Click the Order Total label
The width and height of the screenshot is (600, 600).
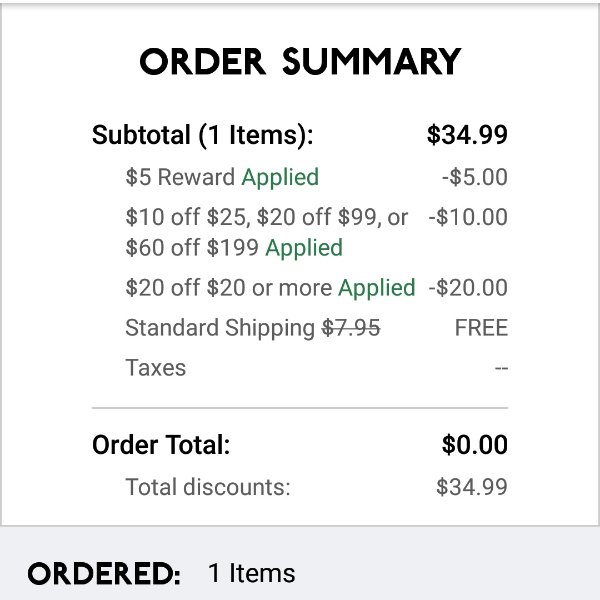161,445
